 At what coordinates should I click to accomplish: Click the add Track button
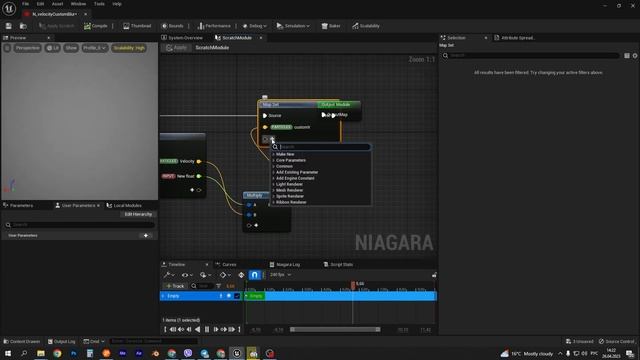175,286
